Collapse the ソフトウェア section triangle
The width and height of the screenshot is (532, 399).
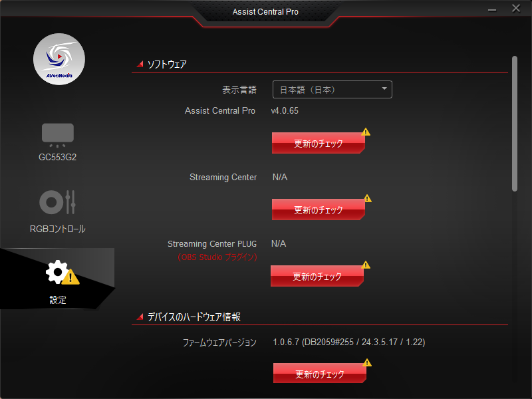click(140, 64)
